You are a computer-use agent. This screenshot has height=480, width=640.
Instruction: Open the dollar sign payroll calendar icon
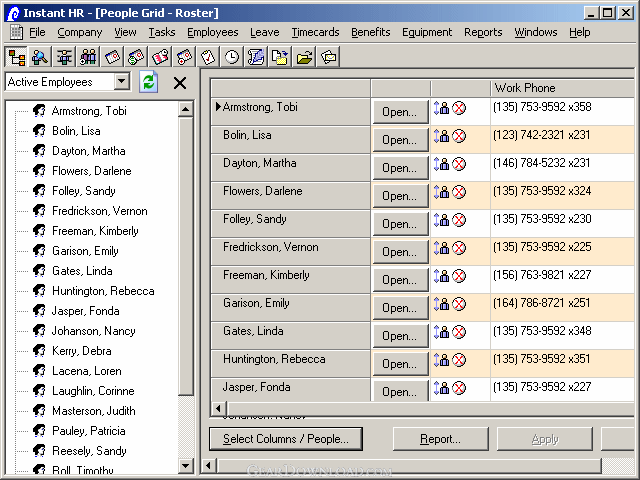coord(136,57)
